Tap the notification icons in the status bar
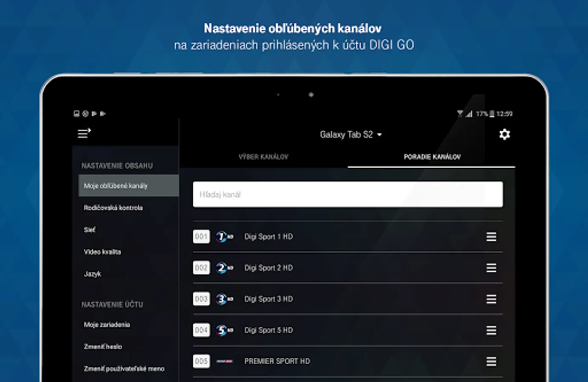 (x=90, y=114)
